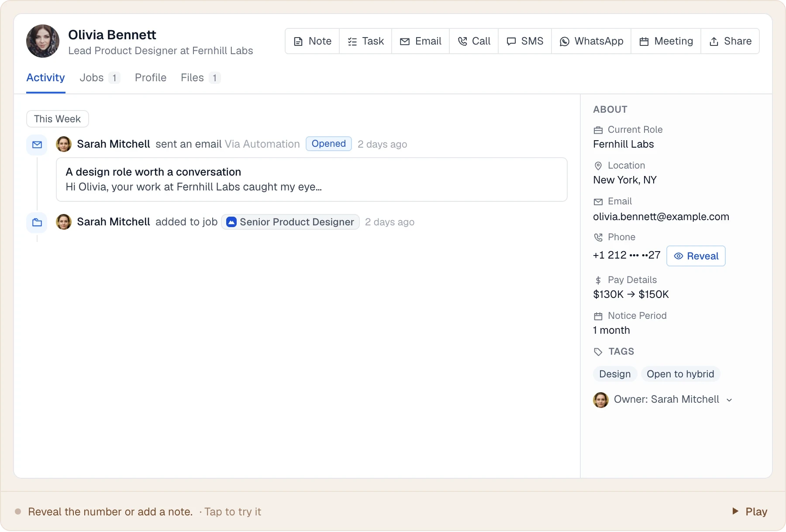Select the Open to hybrid tag

click(680, 374)
